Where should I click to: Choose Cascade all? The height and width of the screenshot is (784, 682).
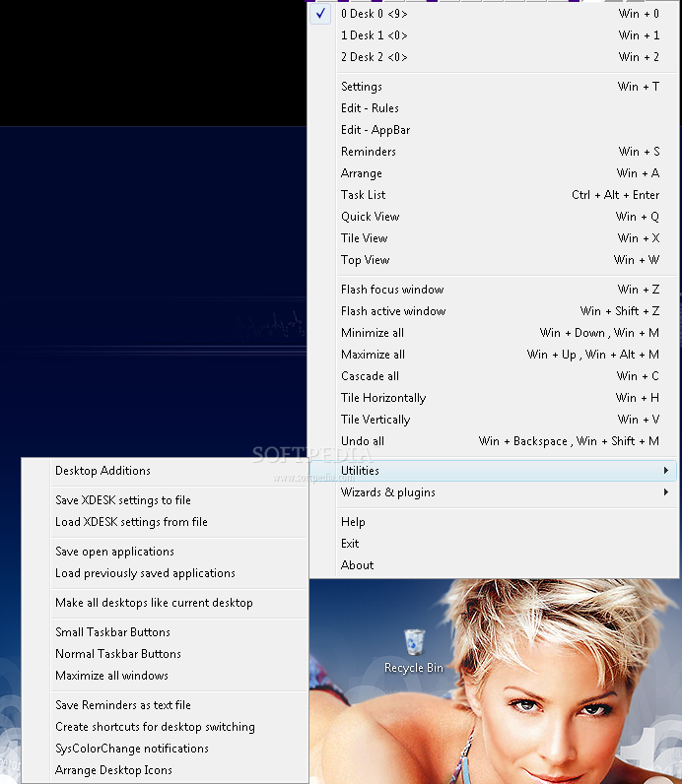tap(493, 376)
